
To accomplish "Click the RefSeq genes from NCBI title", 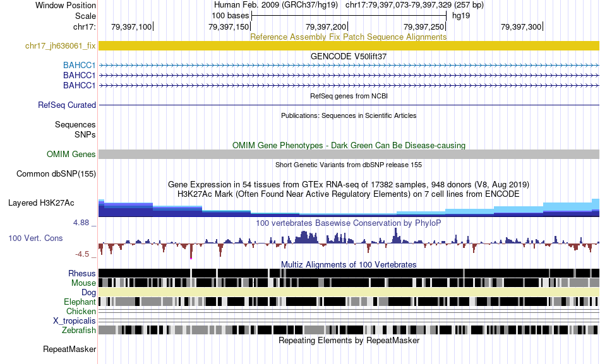I will coord(349,96).
